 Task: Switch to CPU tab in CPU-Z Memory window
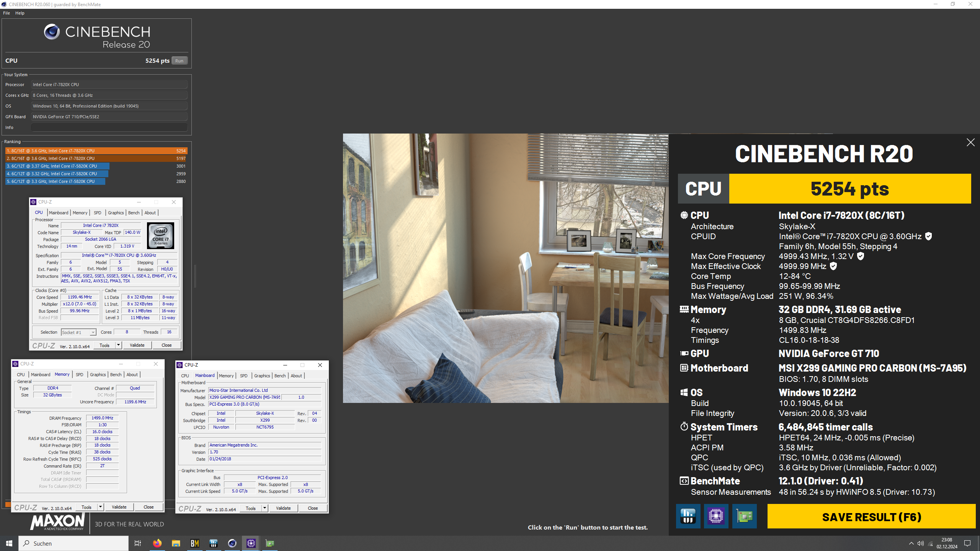tap(21, 375)
